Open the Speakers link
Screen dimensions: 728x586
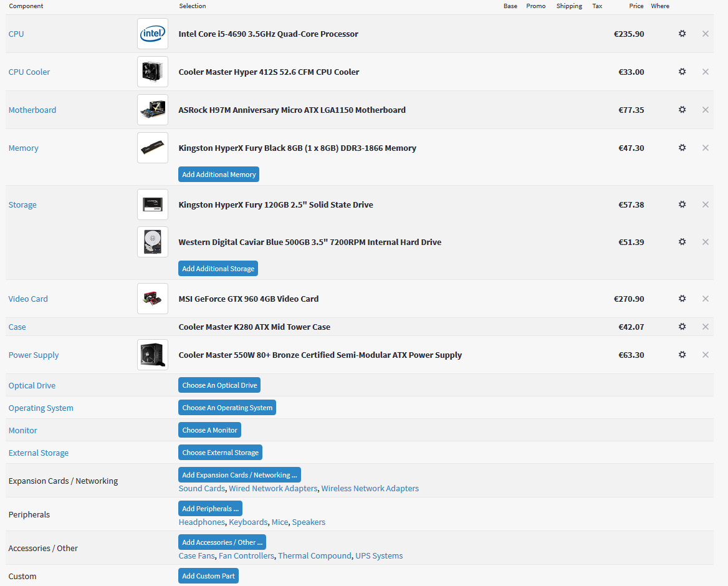309,522
